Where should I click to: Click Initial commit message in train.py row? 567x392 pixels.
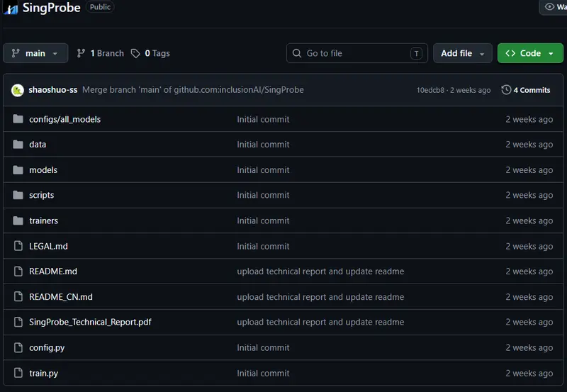coord(263,373)
